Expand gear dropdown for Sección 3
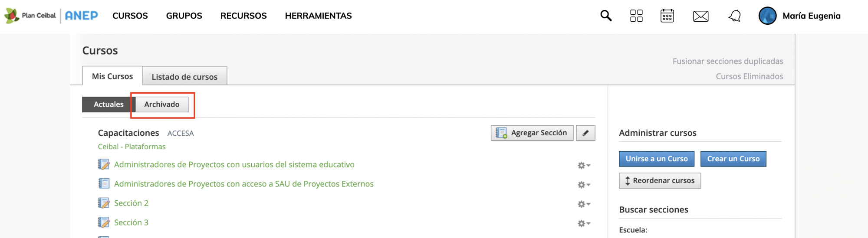Image resolution: width=868 pixels, height=238 pixels. [x=584, y=223]
